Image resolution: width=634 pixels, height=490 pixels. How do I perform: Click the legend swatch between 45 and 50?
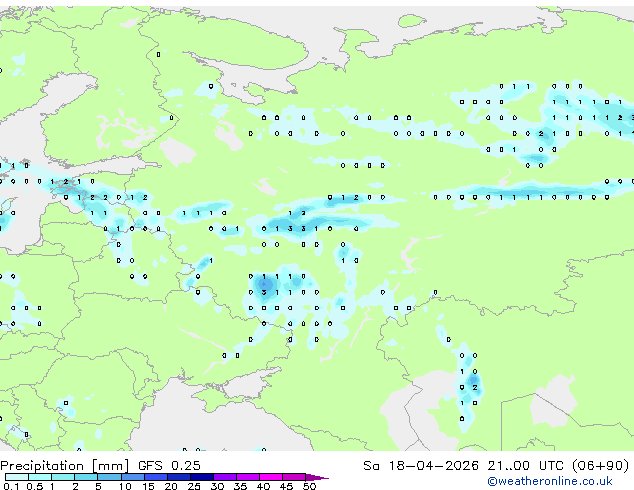coord(294,477)
